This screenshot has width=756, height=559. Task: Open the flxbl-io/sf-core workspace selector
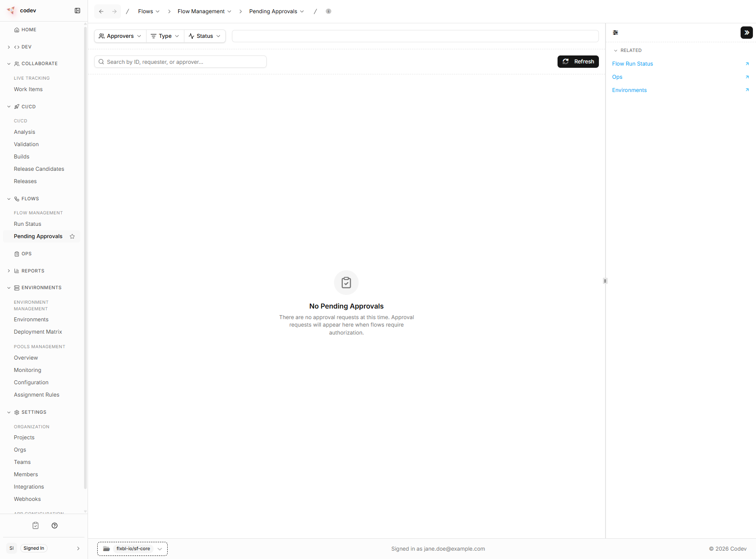pos(132,548)
